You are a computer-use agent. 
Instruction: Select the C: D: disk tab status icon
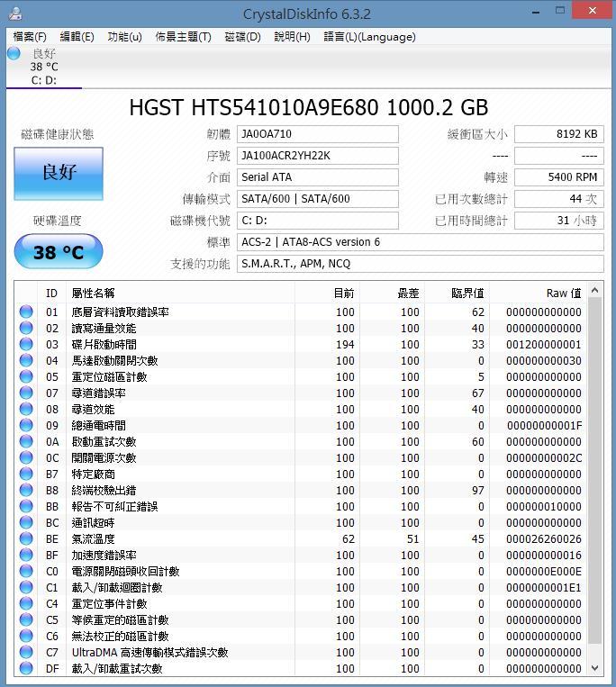pyautogui.click(x=14, y=53)
